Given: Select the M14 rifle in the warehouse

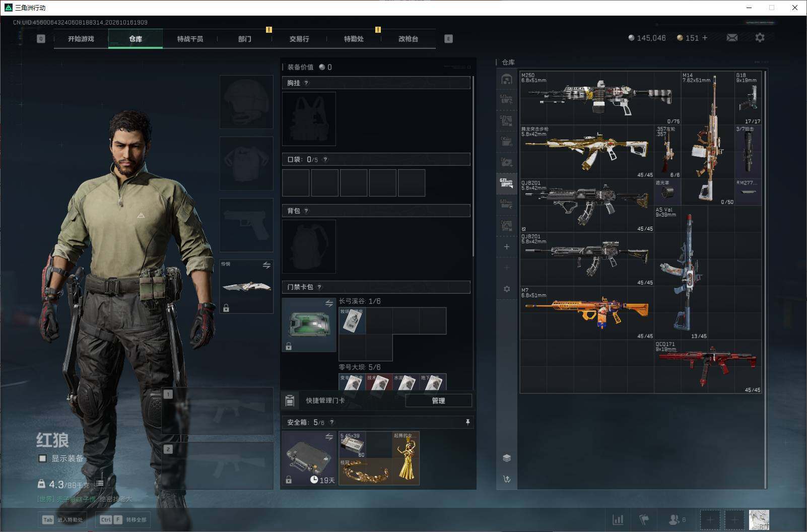Looking at the screenshot, I should 708,139.
